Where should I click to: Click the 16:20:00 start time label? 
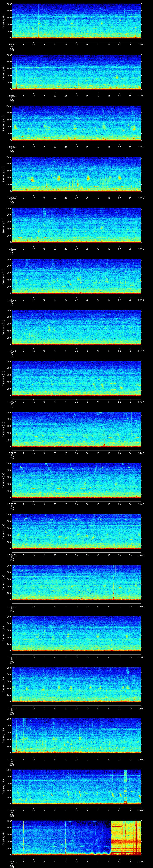(12, 351)
